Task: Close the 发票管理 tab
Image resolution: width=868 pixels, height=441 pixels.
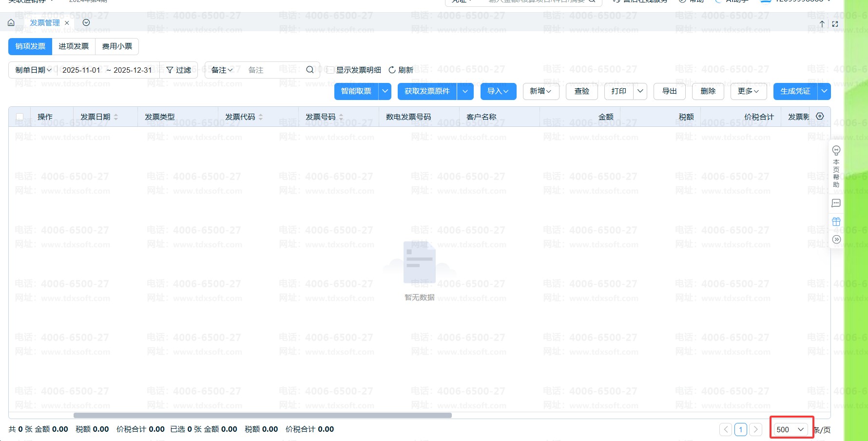Action: tap(67, 23)
